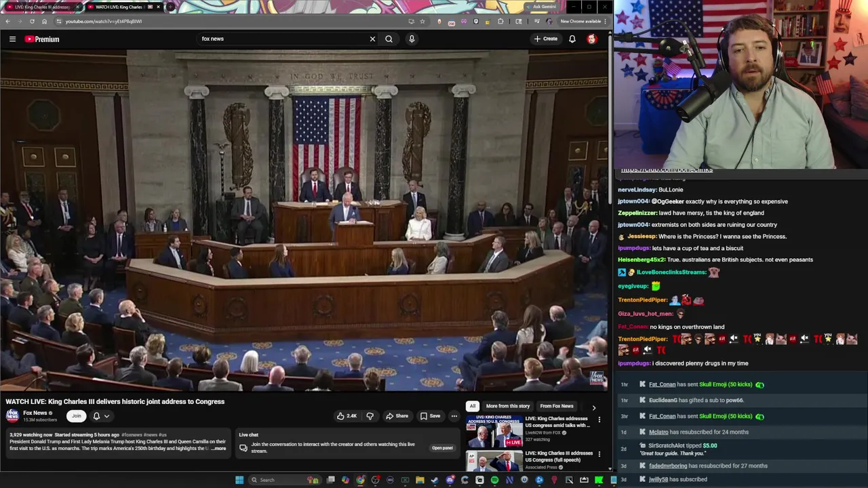Select 'More from this story' chip
This screenshot has height=488, width=868.
(x=508, y=406)
